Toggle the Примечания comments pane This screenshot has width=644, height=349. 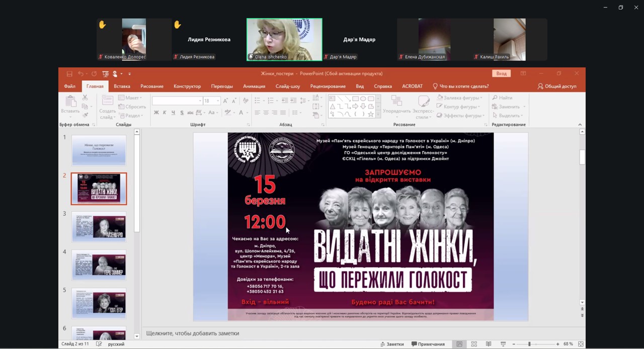[x=428, y=344]
